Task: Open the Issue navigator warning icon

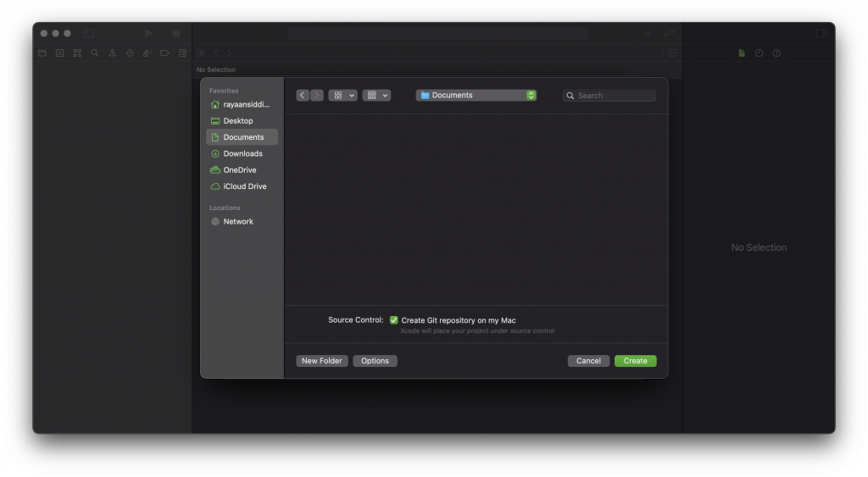Action: 113,53
